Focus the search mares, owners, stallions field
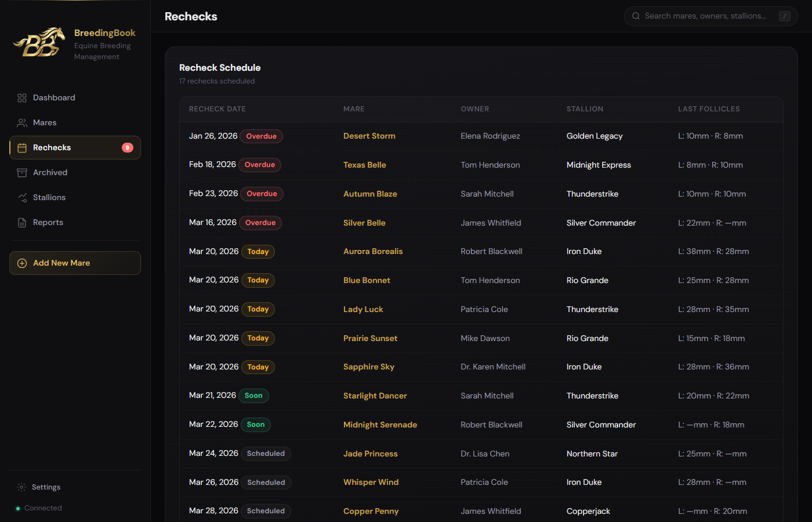Viewport: 812px width, 522px height. tap(711, 16)
